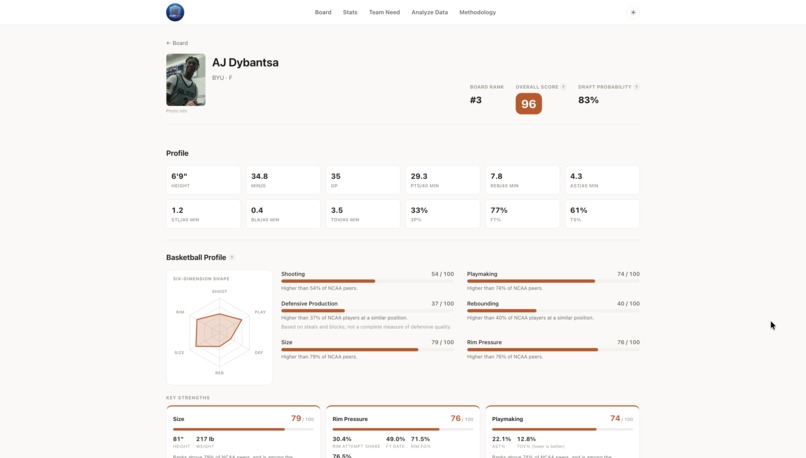Click the 35 games played card
This screenshot has width=806, height=458.
362,180
